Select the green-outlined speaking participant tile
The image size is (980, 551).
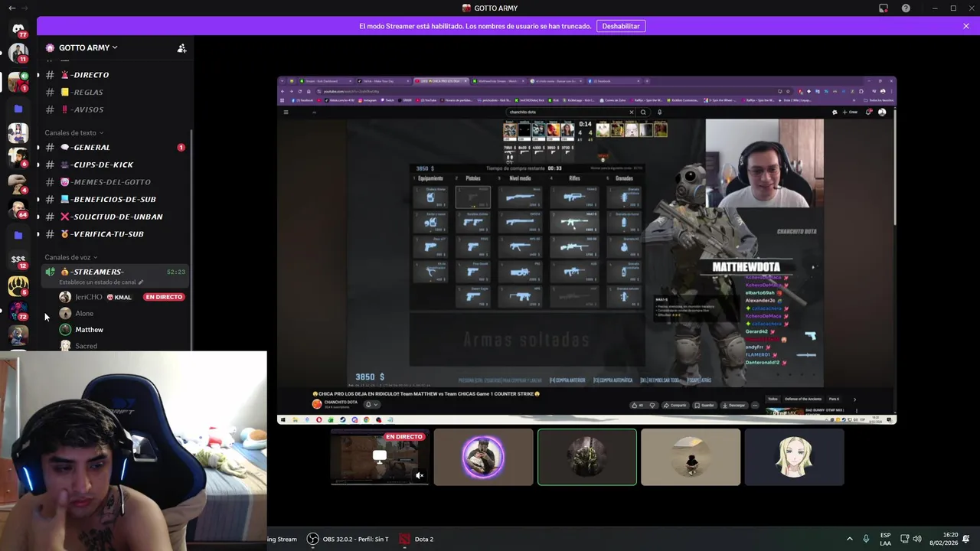pos(587,457)
